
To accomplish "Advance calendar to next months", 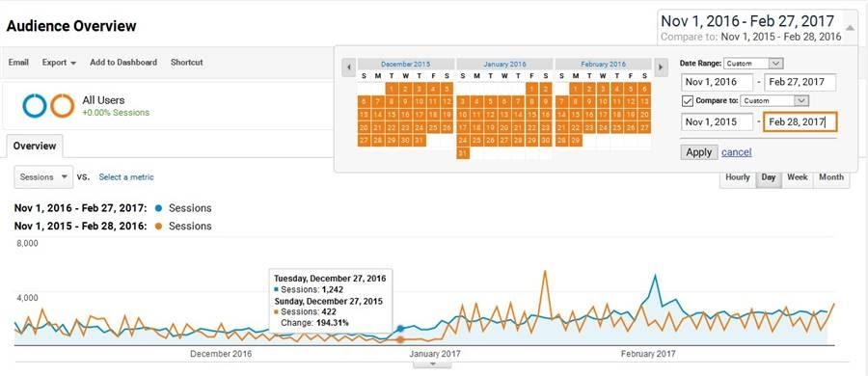I will pos(661,67).
